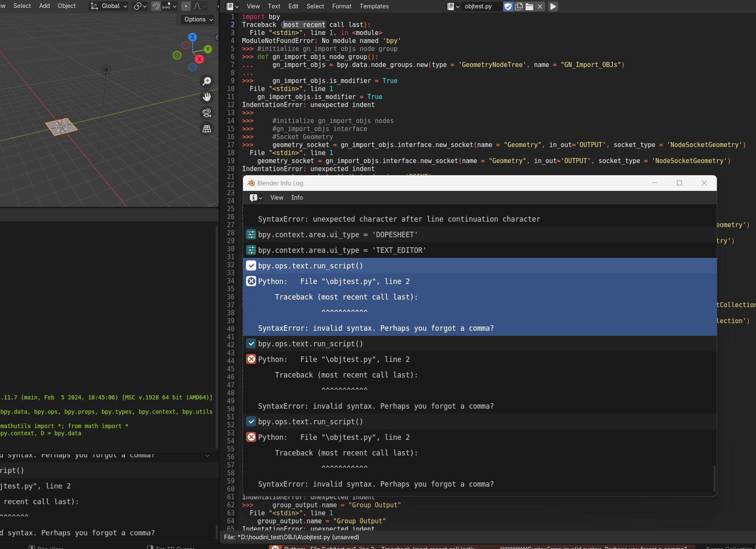Run the script with the play button
756x549 pixels.
point(553,6)
